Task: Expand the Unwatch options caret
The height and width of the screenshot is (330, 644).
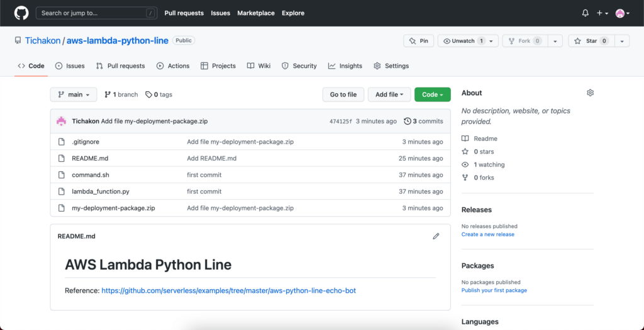Action: 492,41
